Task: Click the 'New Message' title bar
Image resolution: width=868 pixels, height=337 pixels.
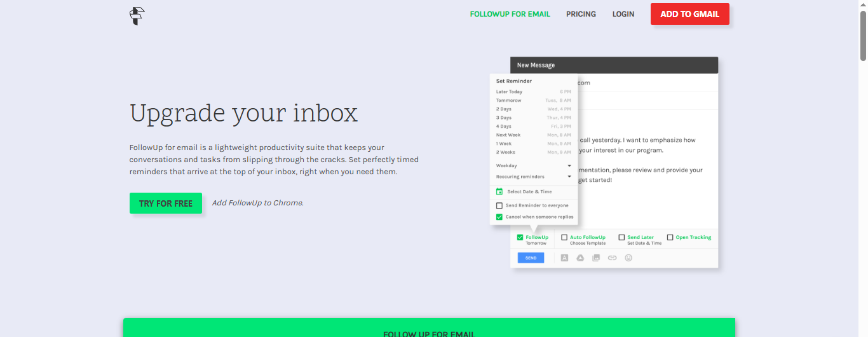Action: pos(614,65)
